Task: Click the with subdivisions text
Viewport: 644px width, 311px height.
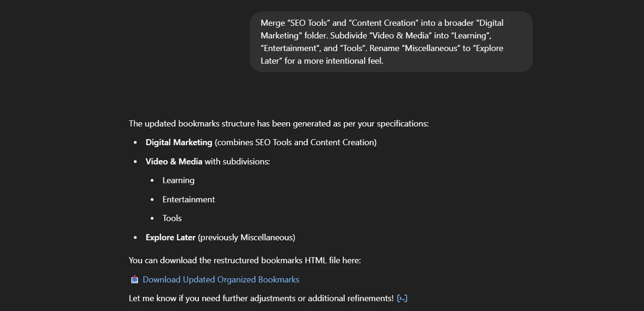Action: [238, 161]
